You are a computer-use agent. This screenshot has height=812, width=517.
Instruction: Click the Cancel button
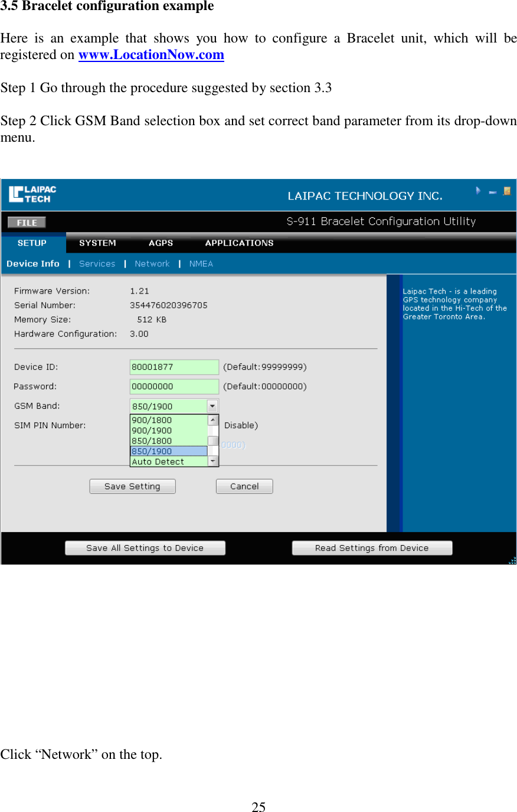pos(244,486)
